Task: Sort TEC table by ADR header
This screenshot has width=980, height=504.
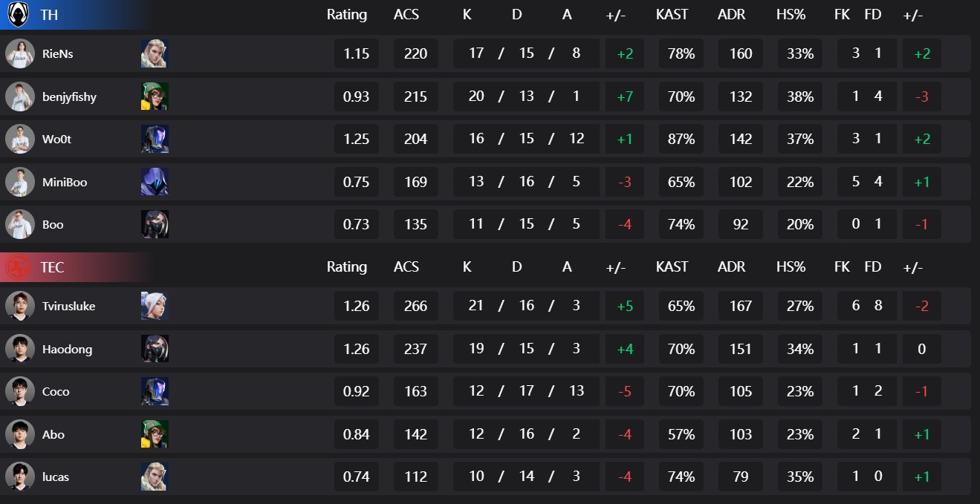Action: [732, 267]
